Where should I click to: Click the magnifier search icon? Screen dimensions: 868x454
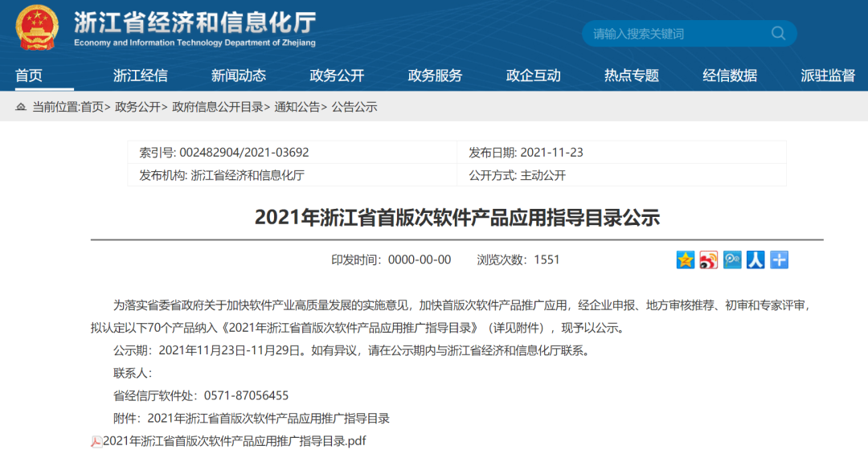point(778,33)
